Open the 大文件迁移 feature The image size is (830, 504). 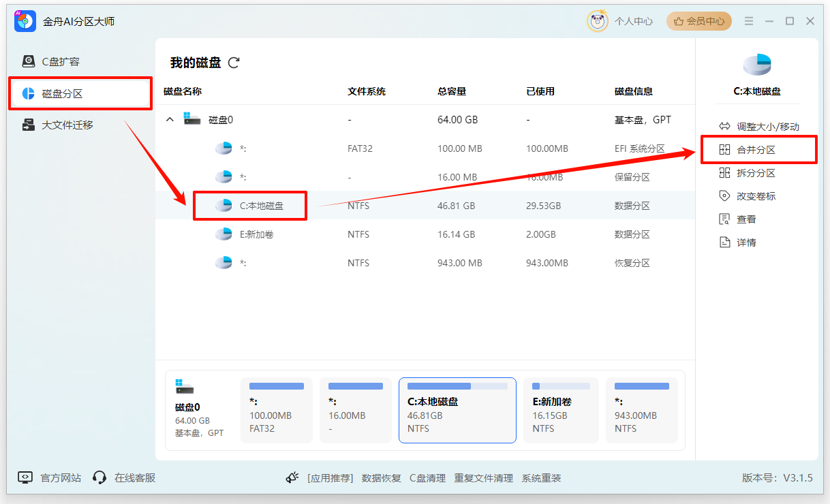coord(60,125)
